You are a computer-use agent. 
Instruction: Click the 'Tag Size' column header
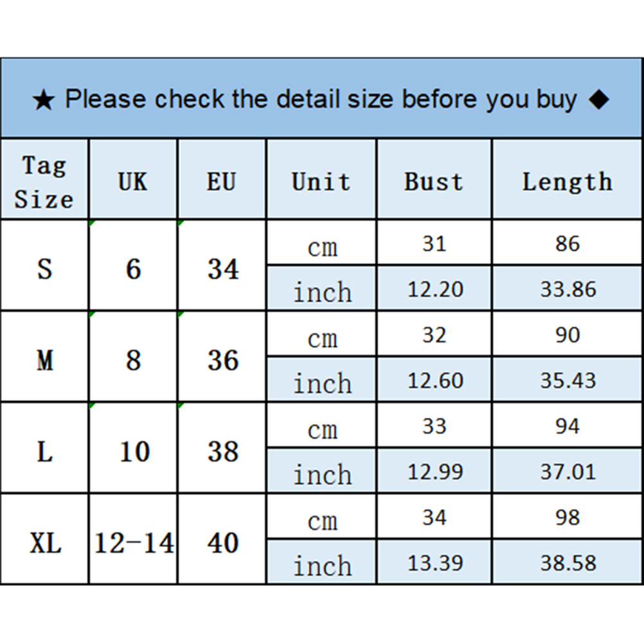(44, 182)
